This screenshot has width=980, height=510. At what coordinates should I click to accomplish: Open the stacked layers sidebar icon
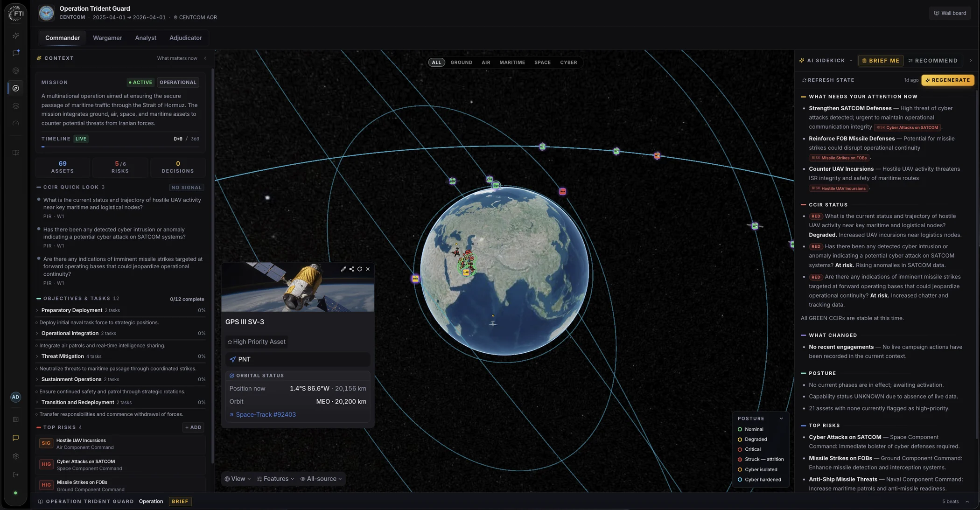coord(16,106)
